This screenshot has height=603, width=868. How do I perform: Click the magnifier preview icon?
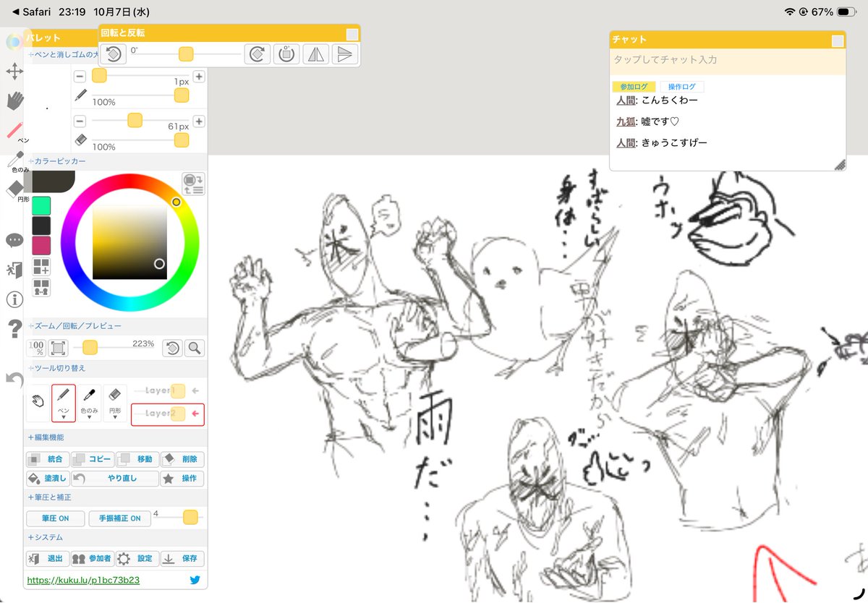194,348
